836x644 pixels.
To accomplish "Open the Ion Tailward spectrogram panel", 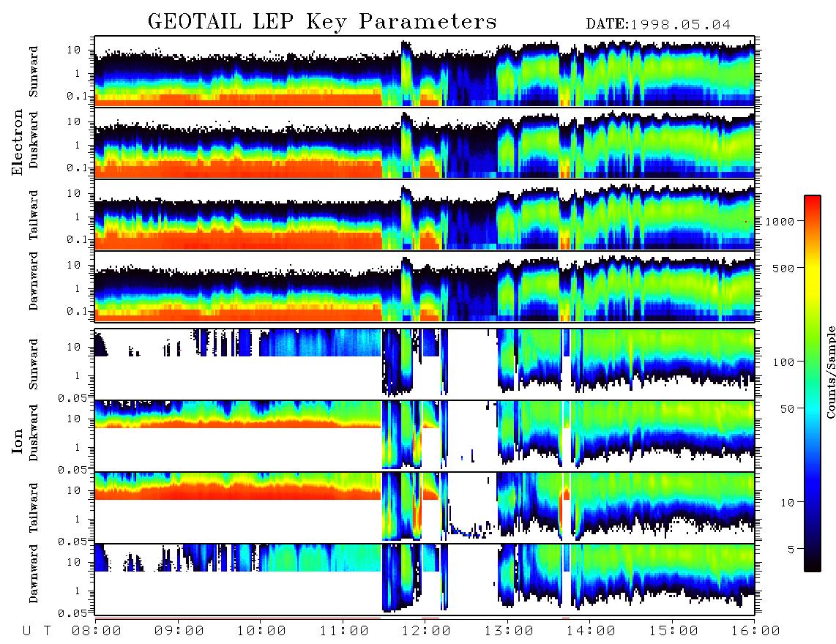I will click(425, 507).
